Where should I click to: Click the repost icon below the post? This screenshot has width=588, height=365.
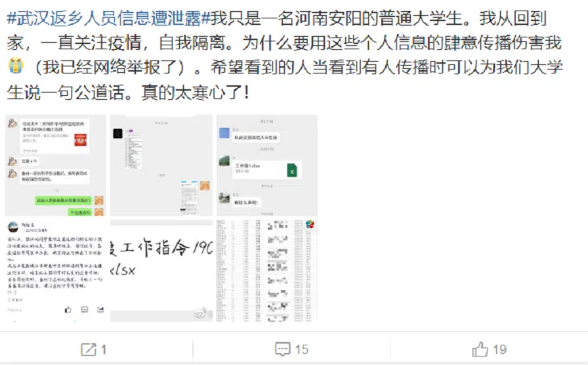89,350
